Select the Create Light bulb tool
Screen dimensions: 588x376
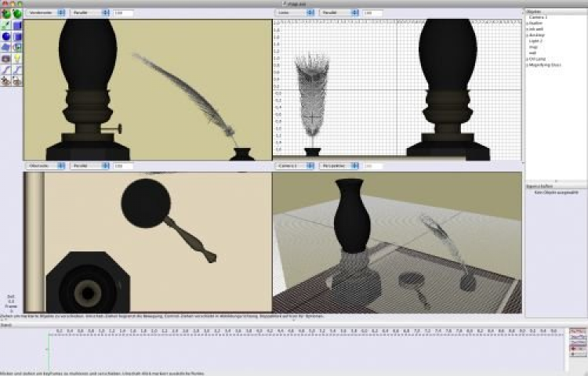17,59
